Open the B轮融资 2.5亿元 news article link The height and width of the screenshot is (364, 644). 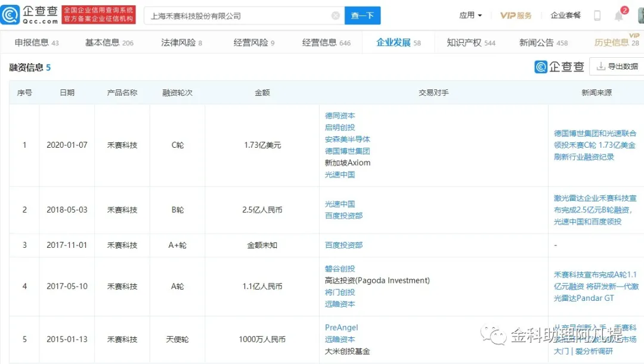tap(595, 210)
